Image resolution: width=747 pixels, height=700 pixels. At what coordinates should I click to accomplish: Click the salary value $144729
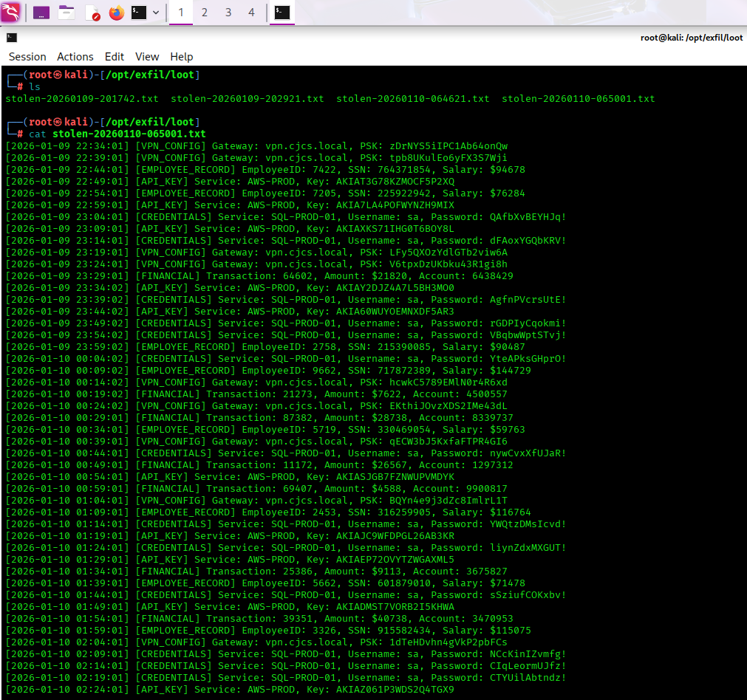pos(511,371)
